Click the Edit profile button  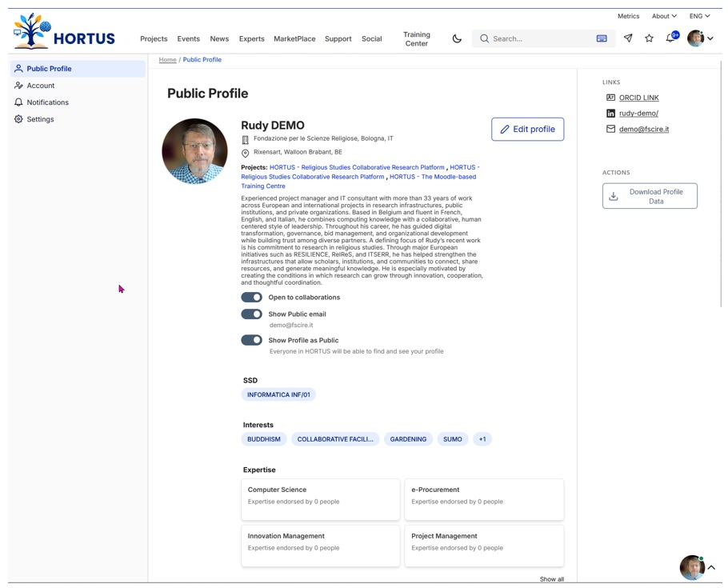[527, 129]
